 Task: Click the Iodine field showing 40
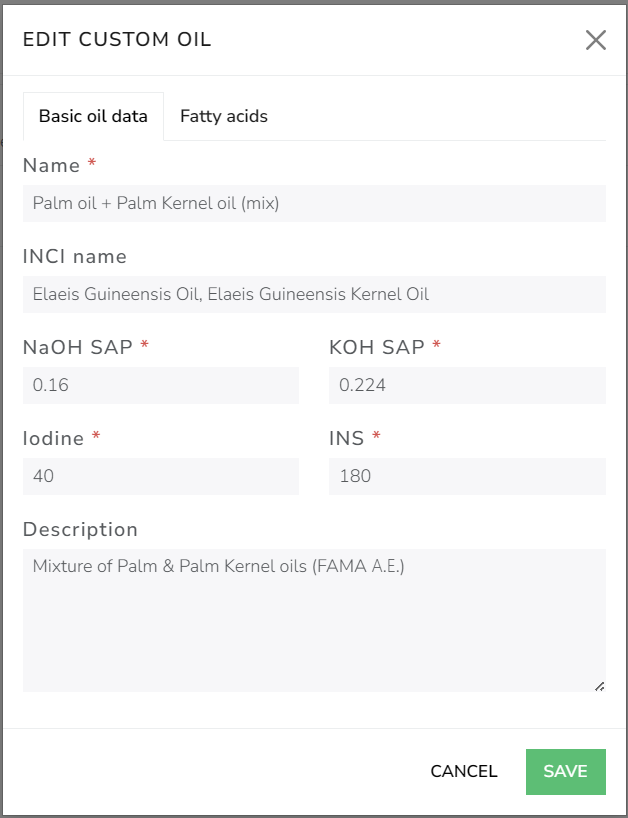pos(160,476)
